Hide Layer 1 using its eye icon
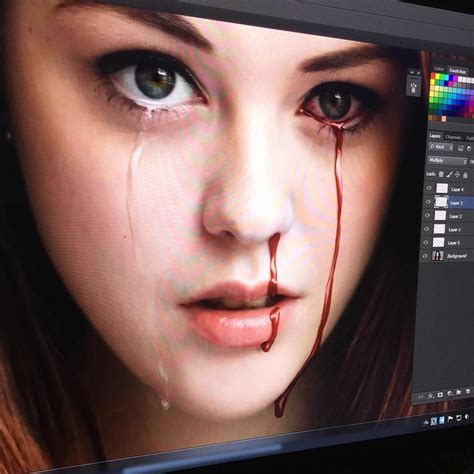 pos(427,229)
